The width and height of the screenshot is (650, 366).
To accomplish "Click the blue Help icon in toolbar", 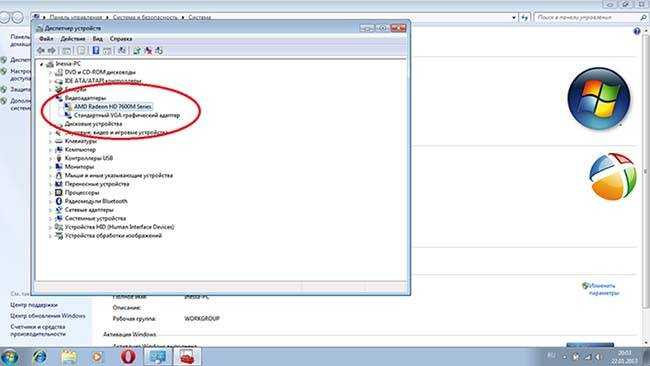I will (x=96, y=51).
